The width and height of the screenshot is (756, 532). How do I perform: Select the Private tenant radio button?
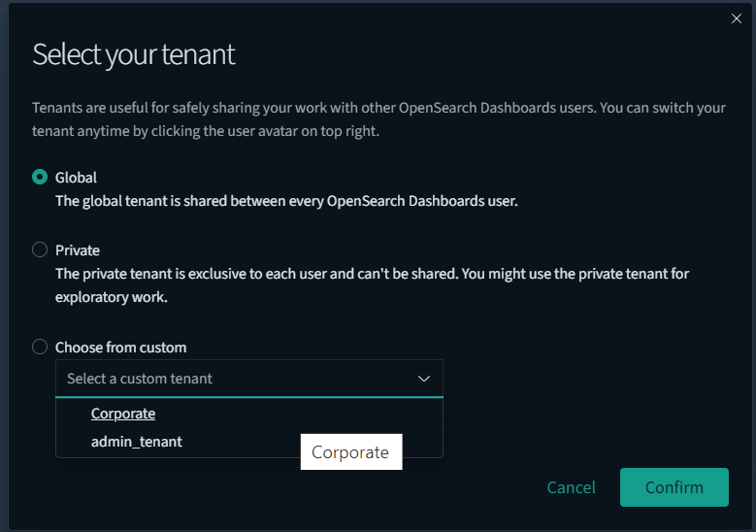coord(40,250)
